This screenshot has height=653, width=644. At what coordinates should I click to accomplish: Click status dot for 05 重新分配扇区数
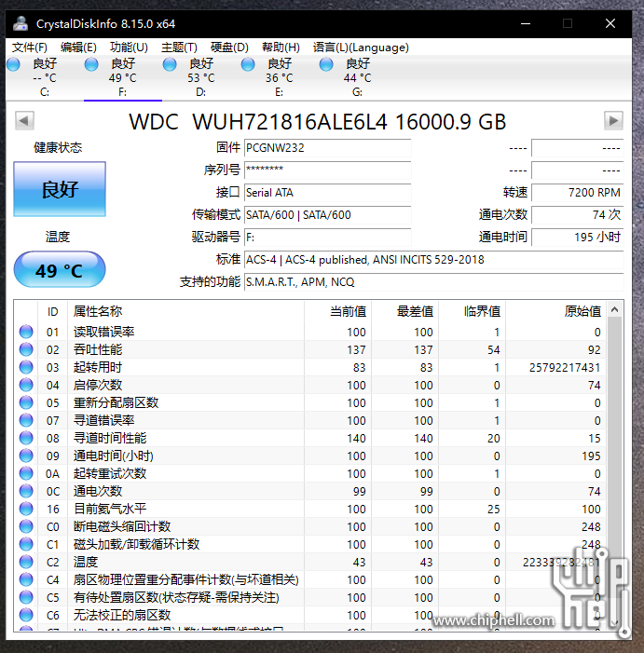click(26, 402)
